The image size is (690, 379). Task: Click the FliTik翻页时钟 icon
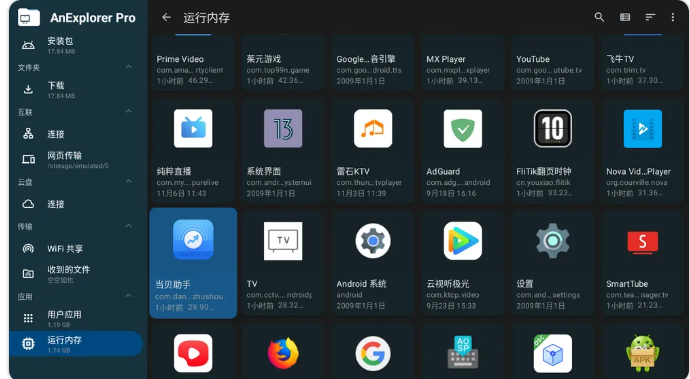[x=553, y=128]
